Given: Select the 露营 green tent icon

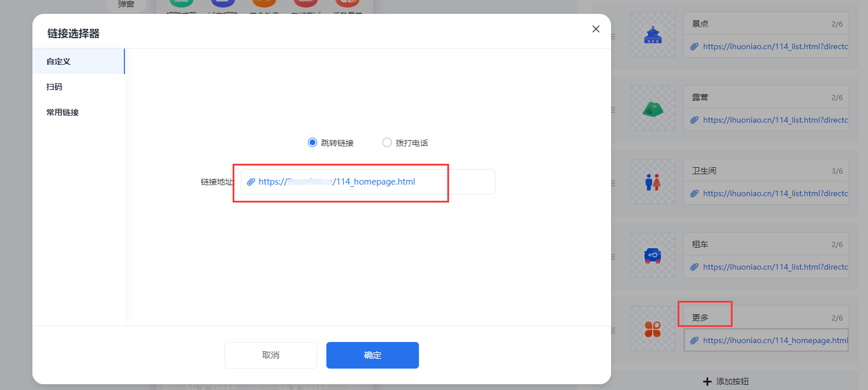Looking at the screenshot, I should tap(653, 108).
